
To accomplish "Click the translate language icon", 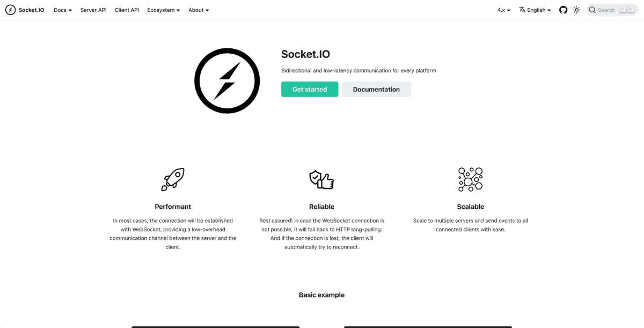I will click(x=522, y=10).
